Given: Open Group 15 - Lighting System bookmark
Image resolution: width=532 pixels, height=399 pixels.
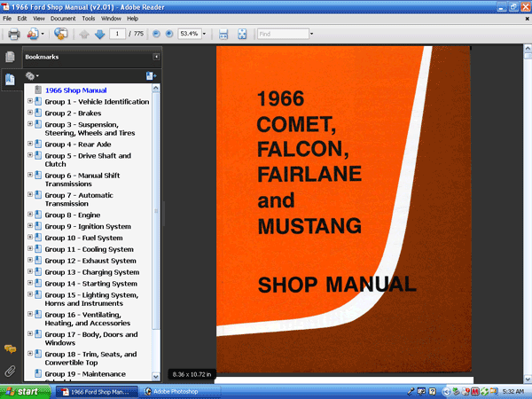Looking at the screenshot, I should tap(91, 299).
